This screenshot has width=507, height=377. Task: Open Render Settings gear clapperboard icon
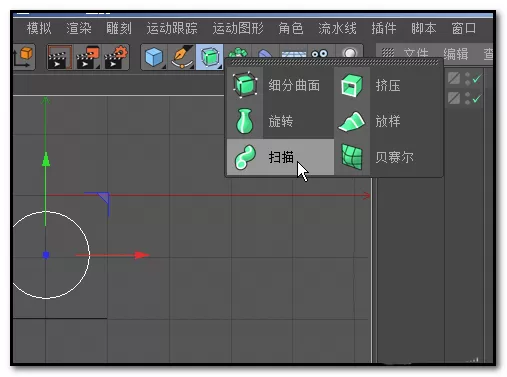116,57
